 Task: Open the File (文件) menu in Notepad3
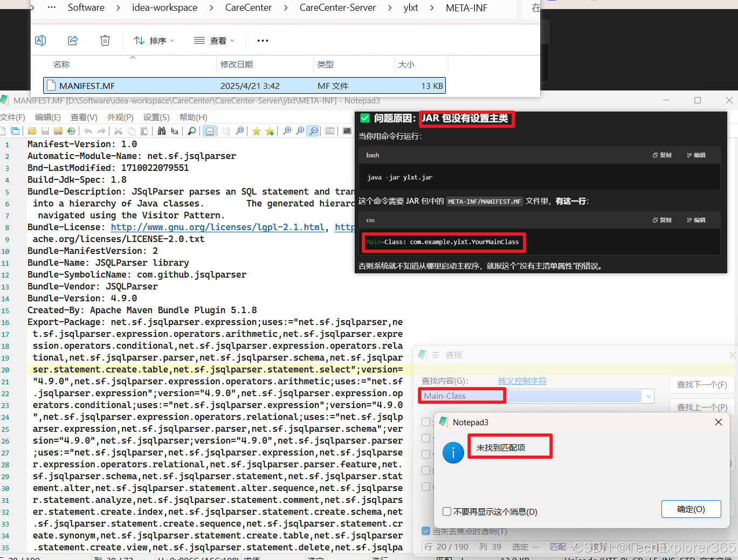[x=12, y=117]
